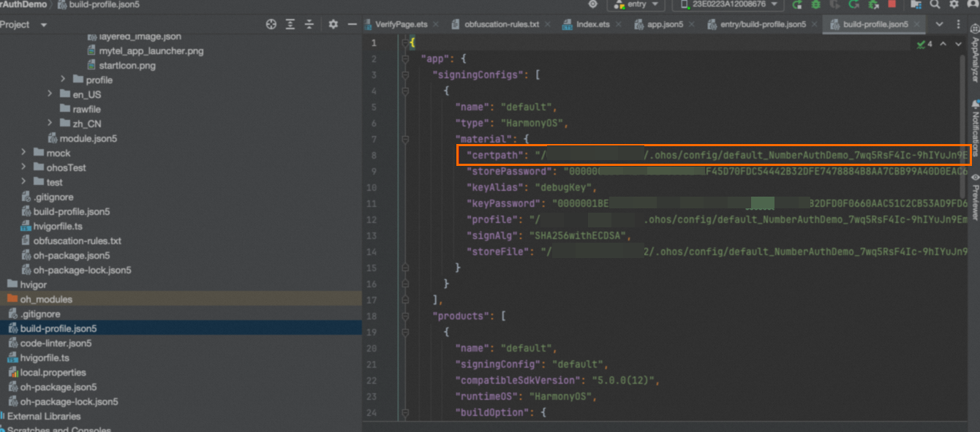The image size is (980, 432).
Task: Open Project panel options gear
Action: click(x=333, y=24)
